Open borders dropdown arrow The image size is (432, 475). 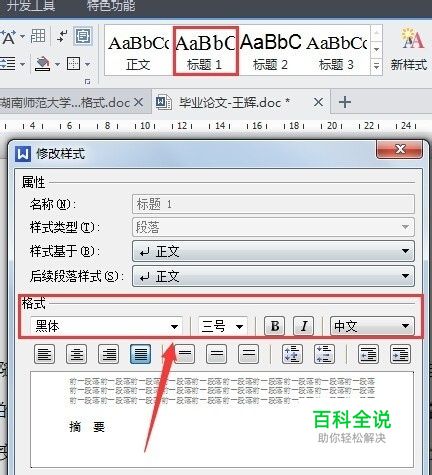point(88,64)
